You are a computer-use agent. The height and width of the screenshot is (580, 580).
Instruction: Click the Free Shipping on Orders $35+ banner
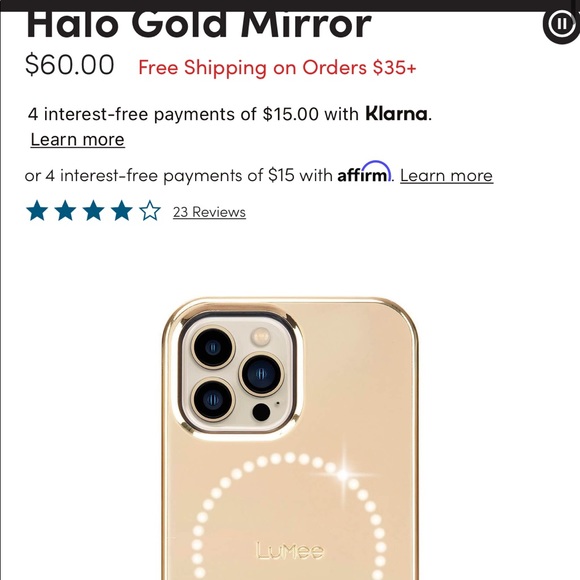tap(277, 68)
